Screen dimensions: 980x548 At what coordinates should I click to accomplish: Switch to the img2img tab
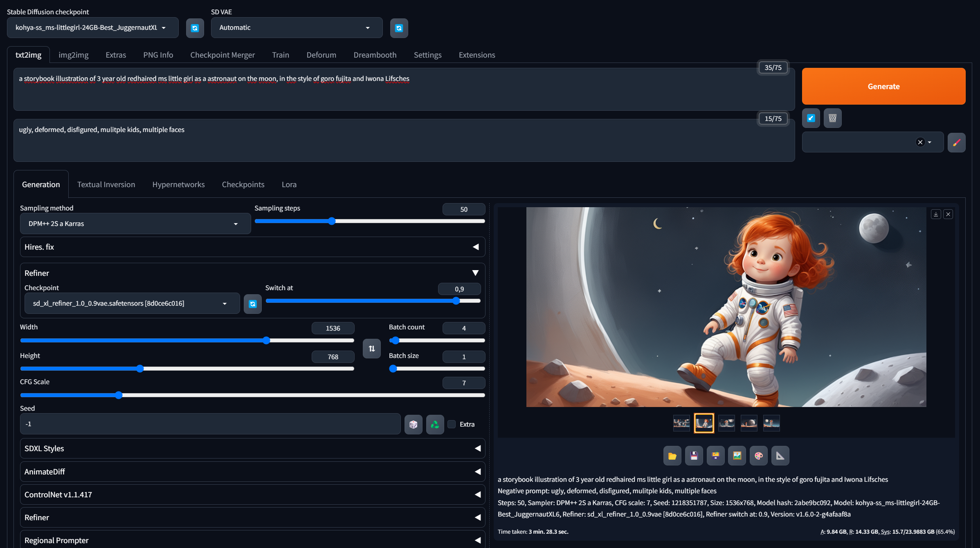click(73, 55)
